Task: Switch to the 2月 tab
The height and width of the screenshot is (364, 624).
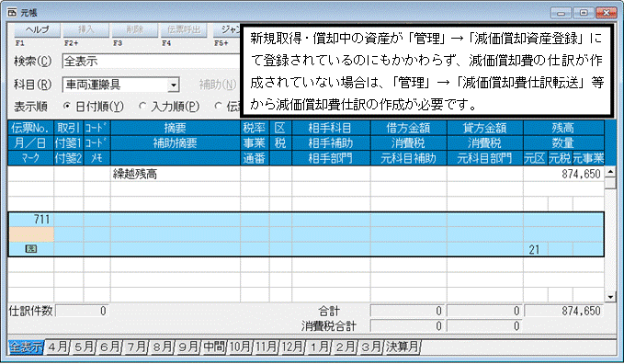Action: click(345, 347)
